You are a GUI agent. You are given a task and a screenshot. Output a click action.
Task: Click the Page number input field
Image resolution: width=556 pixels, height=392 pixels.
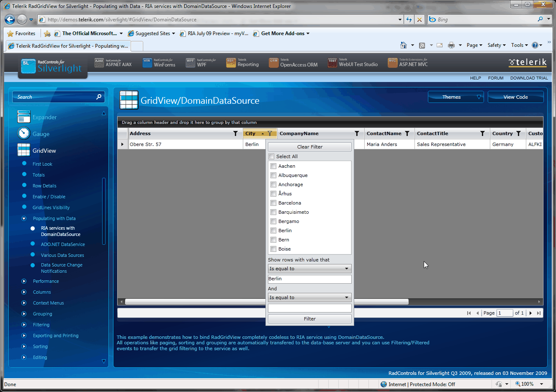[x=505, y=313]
